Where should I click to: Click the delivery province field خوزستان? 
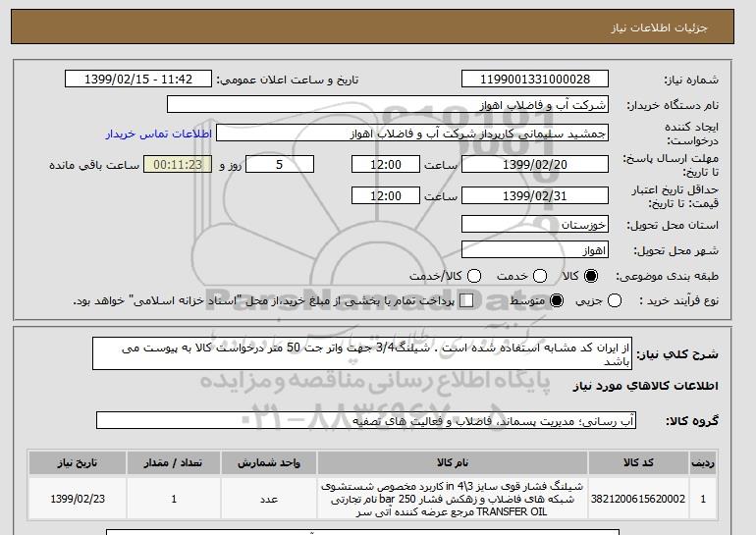tap(535, 225)
